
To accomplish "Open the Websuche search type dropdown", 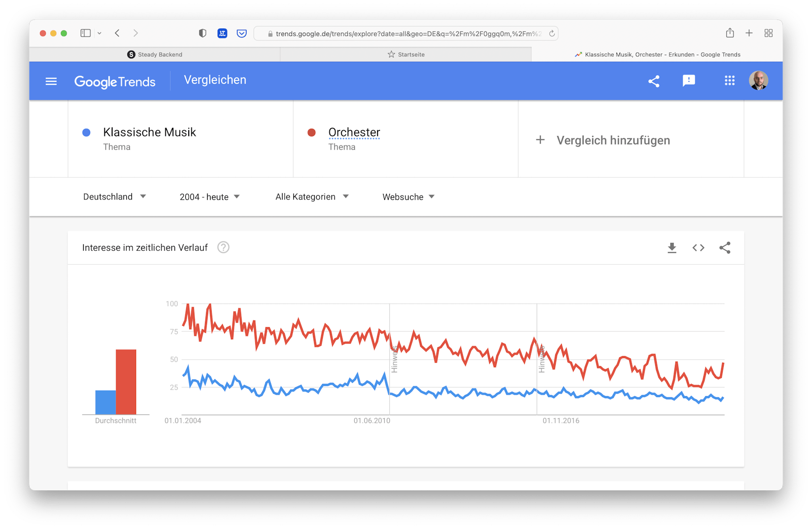I will (x=409, y=197).
